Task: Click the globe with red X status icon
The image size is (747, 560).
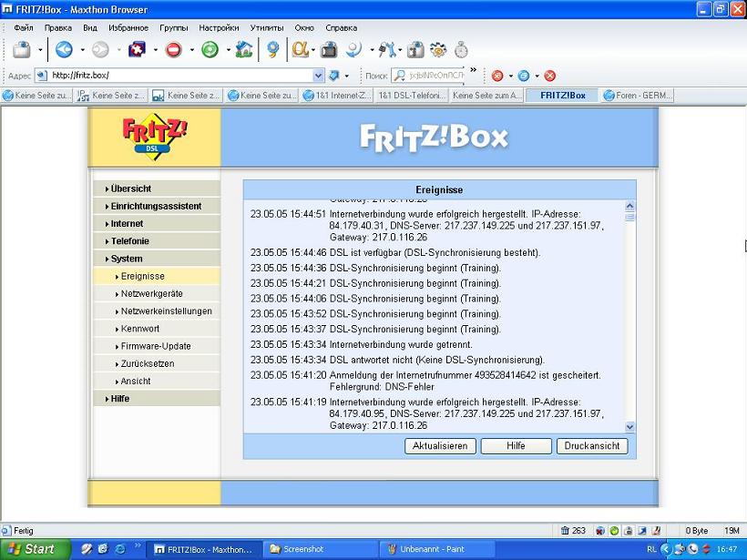Action: point(600,531)
